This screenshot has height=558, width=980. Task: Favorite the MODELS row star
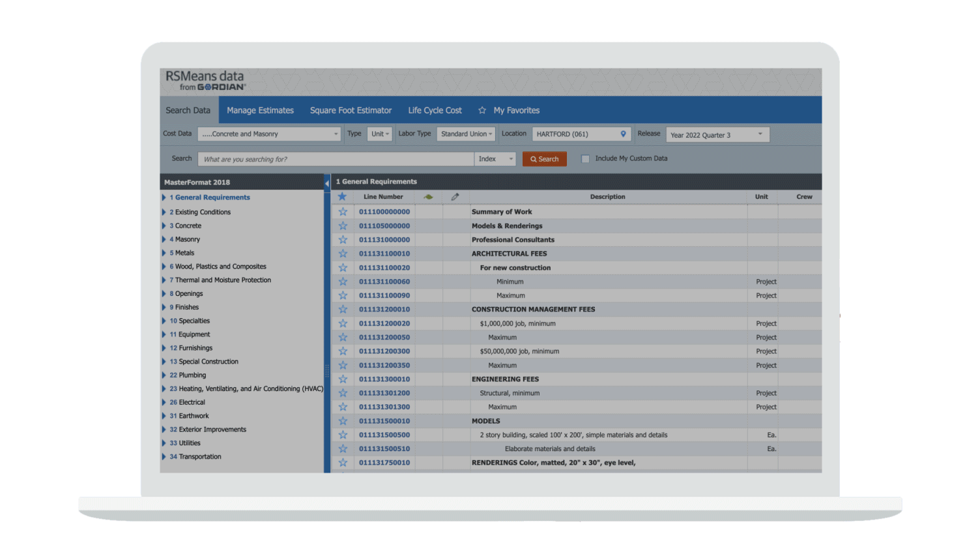[x=343, y=420]
